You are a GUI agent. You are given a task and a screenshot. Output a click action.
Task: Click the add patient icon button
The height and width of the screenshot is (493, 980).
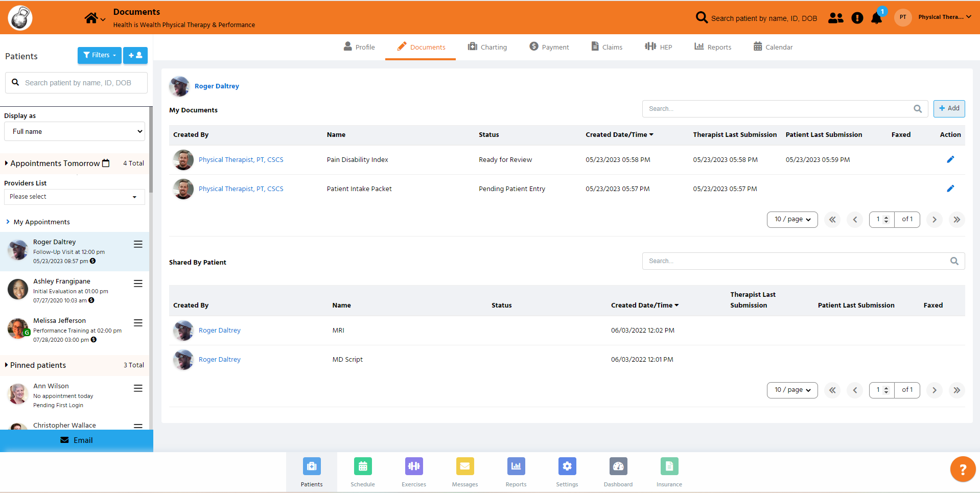pos(135,55)
